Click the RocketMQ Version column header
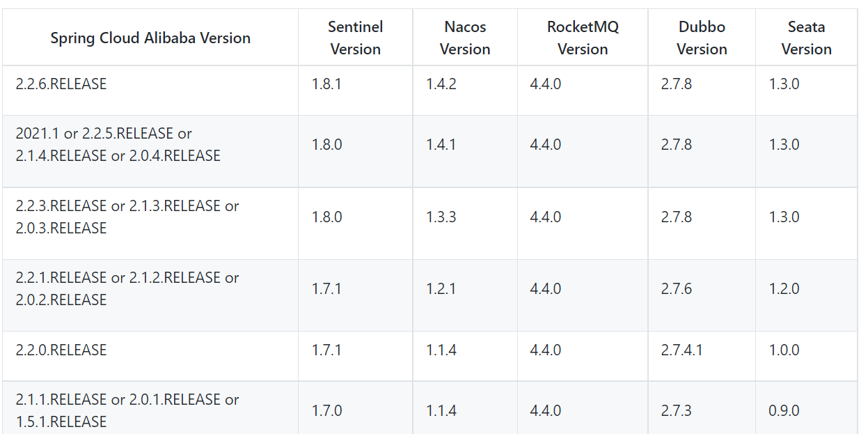This screenshot has width=868, height=434. coord(583,38)
